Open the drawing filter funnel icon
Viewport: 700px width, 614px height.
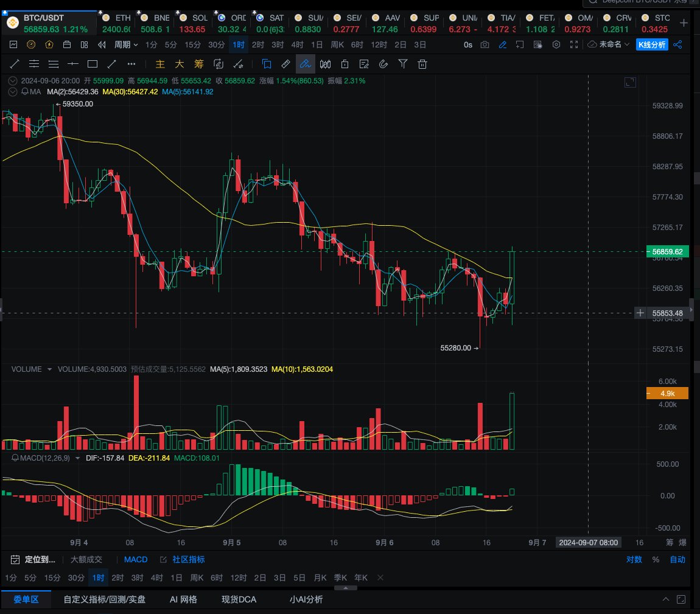pos(403,64)
